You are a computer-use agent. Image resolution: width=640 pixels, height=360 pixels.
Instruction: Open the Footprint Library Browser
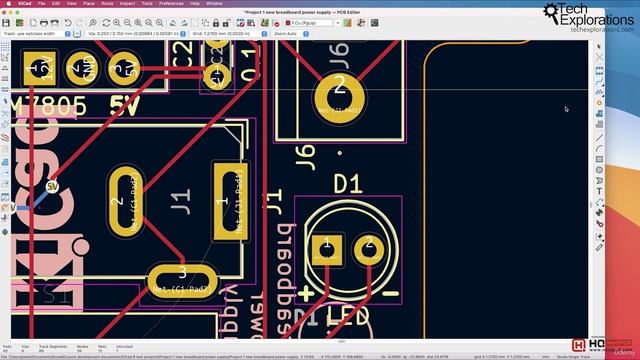[x=251, y=23]
